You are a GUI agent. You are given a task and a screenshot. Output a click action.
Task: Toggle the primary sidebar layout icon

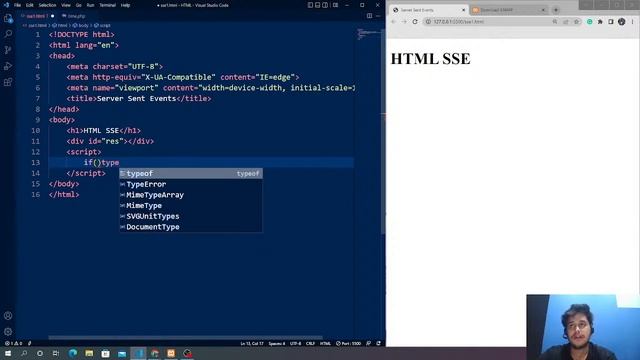click(x=310, y=5)
